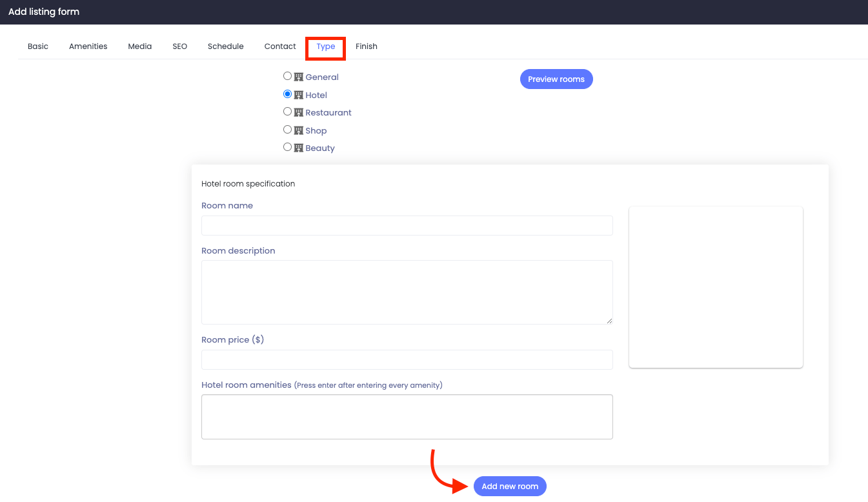Click the Preview rooms button
Viewport: 868px width, 502px height.
556,79
